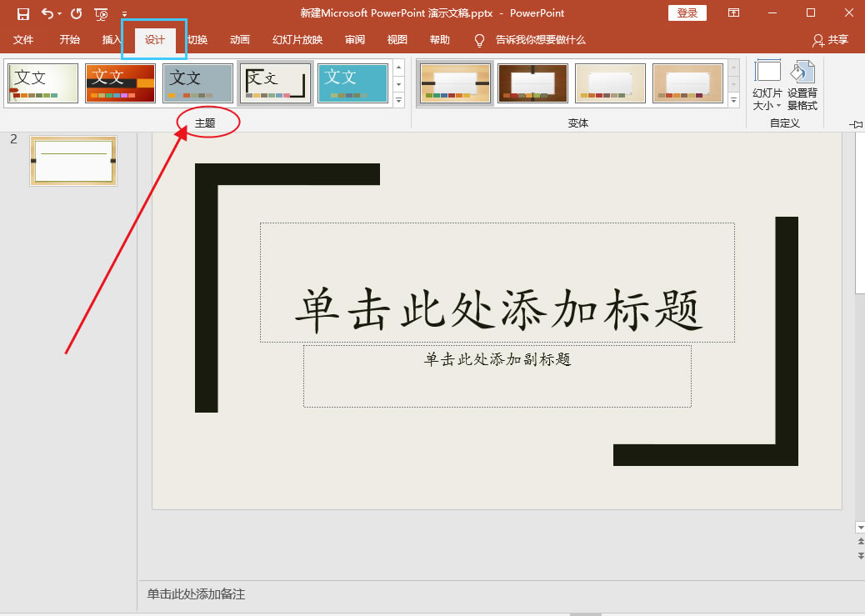This screenshot has width=865, height=616.
Task: Switch to the 动画 (Animations) tab
Action: (240, 40)
